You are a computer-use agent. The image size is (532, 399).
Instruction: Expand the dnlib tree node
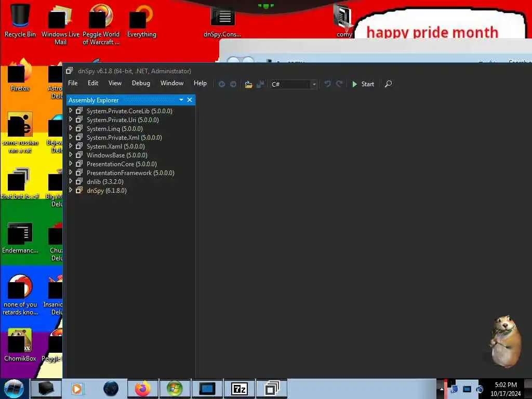click(x=71, y=181)
